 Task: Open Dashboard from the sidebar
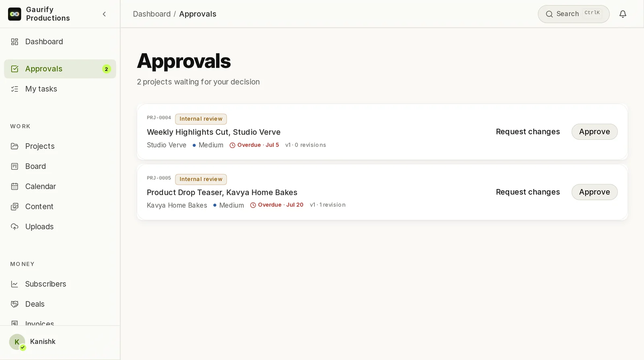coord(60,42)
